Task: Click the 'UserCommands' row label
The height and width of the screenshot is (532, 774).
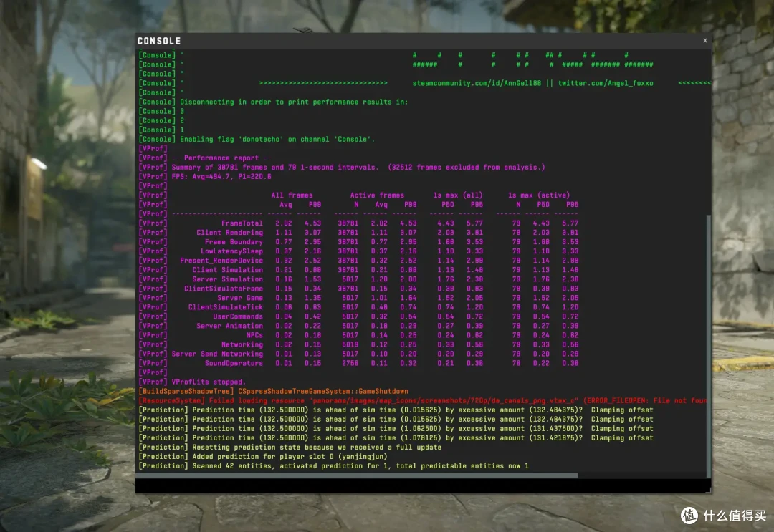Action: coord(238,316)
